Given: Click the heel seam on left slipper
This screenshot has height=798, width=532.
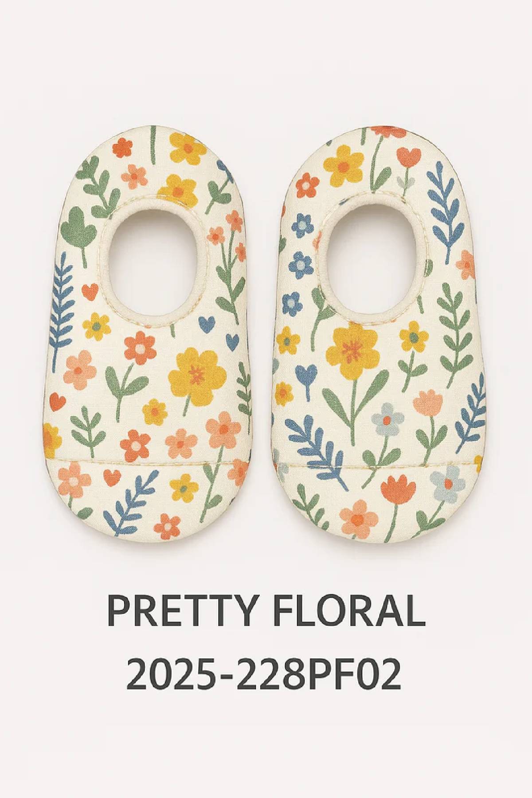Looking at the screenshot, I should tap(149, 462).
